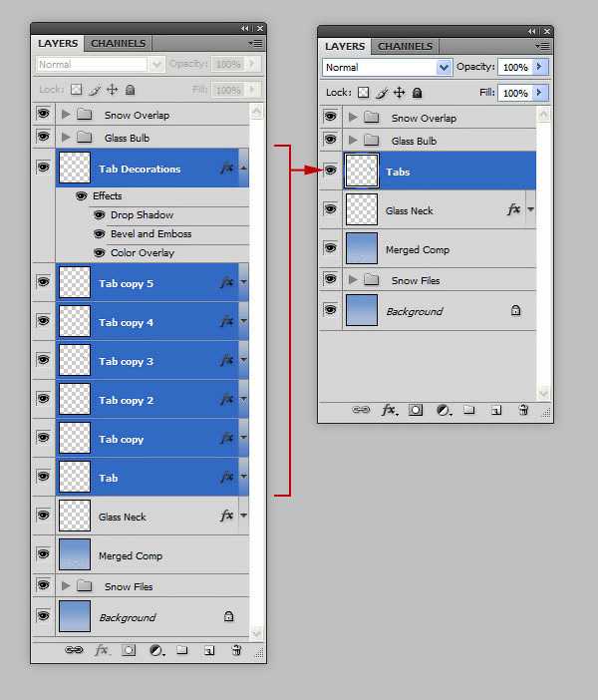Select Background layer in right panel
The width and height of the screenshot is (598, 700).
tap(440, 310)
